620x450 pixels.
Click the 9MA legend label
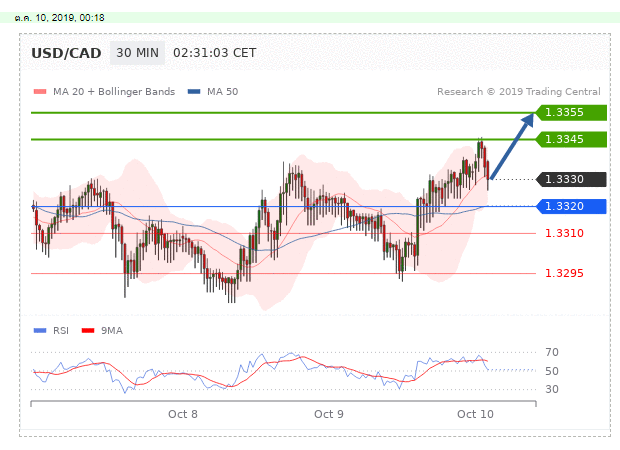pos(112,331)
